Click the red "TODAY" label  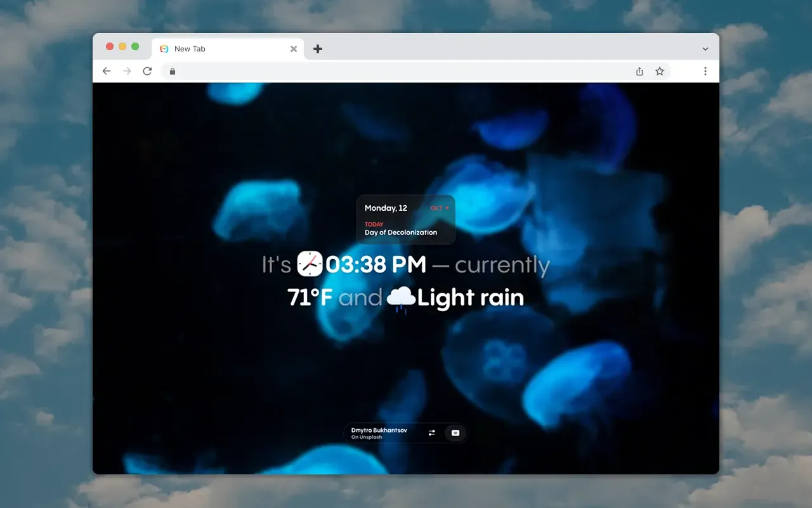374,224
